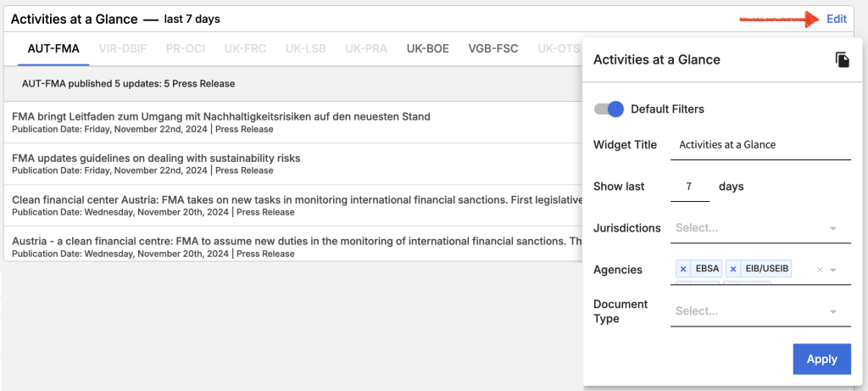Click the copy widget icon in the panel header
Image resolution: width=868 pixels, height=391 pixels.
842,59
